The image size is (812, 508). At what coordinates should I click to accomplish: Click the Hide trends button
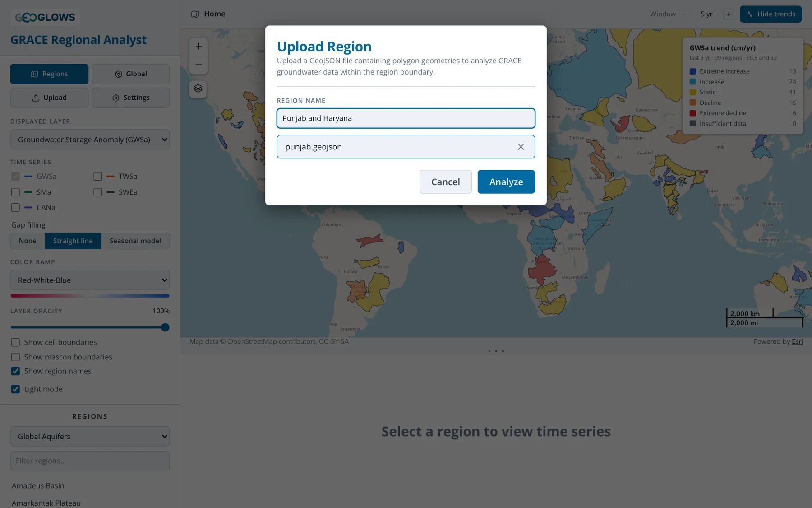(x=770, y=14)
